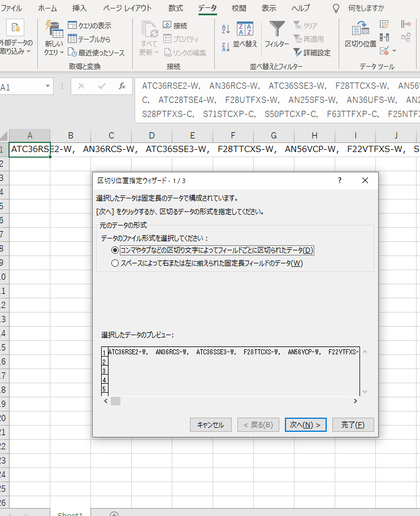Sort descending Z to A
420x516 pixels.
tap(226, 47)
